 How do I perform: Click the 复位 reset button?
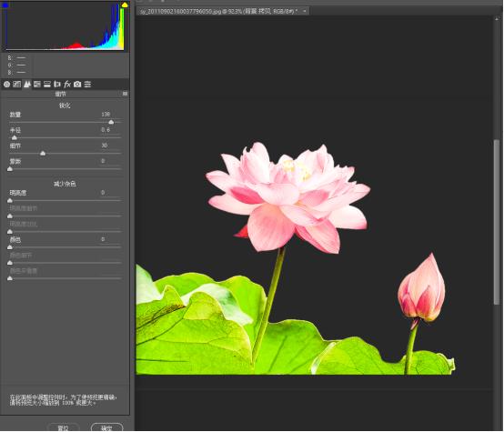64,427
